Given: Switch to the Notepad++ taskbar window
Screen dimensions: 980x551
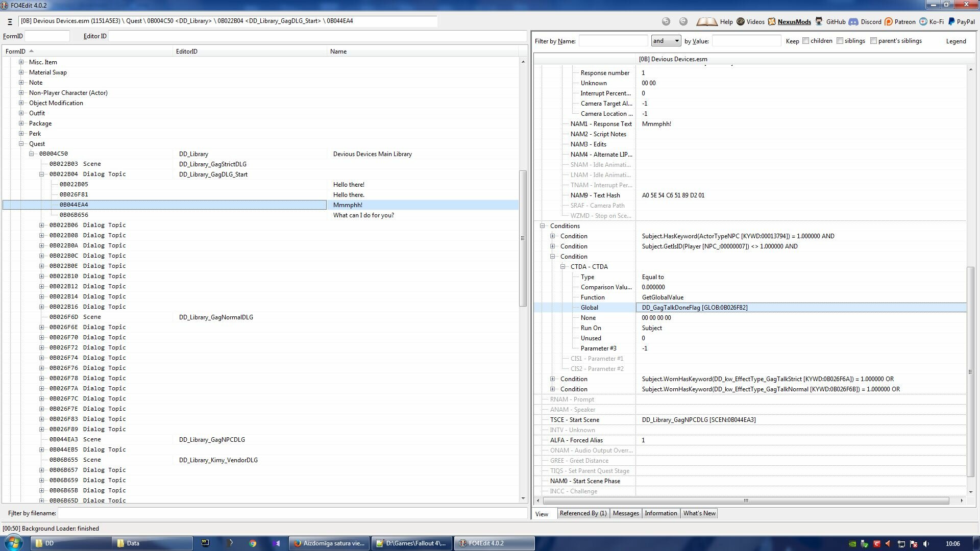Looking at the screenshot, I should pos(412,543).
